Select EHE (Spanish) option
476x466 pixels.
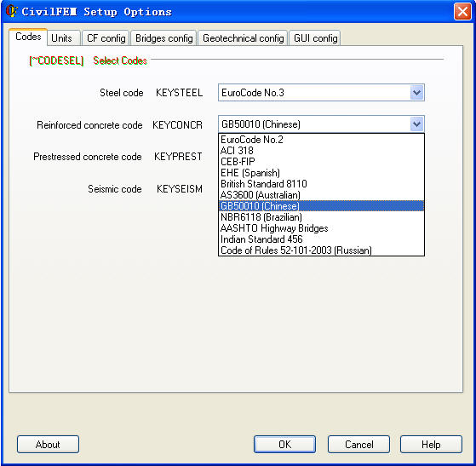click(321, 173)
